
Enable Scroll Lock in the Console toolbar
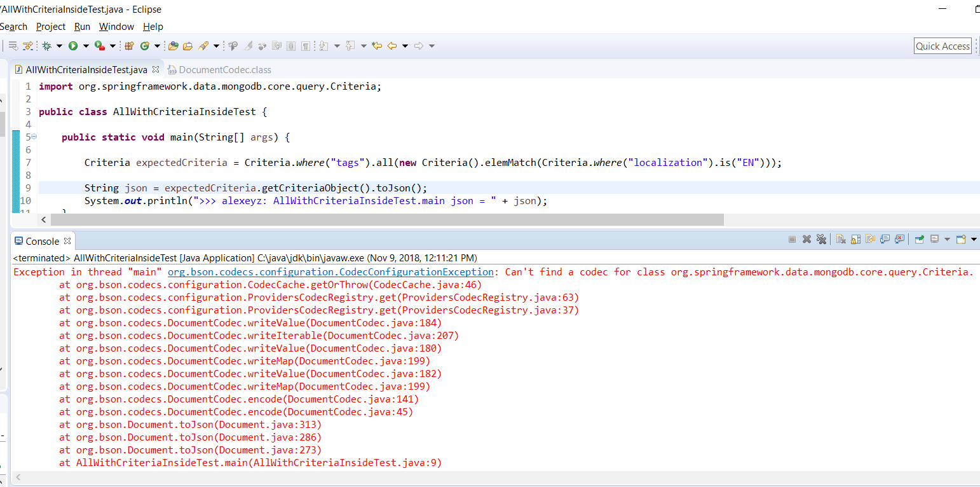[x=855, y=238]
